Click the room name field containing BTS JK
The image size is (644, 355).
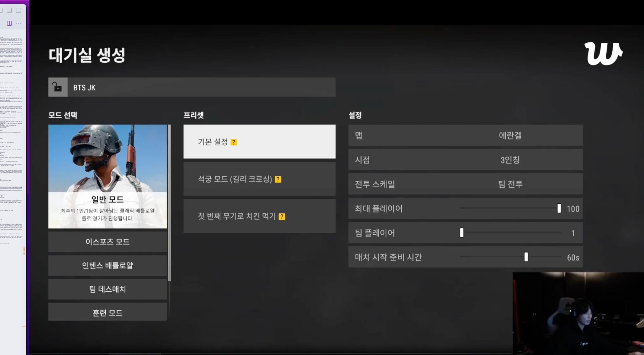(201, 87)
